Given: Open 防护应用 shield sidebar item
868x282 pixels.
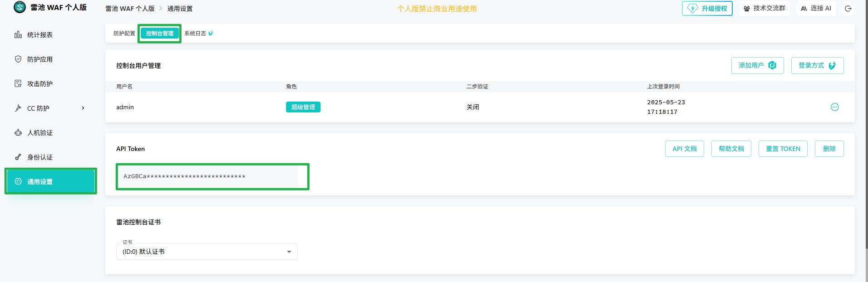Looking at the screenshot, I should [39, 59].
